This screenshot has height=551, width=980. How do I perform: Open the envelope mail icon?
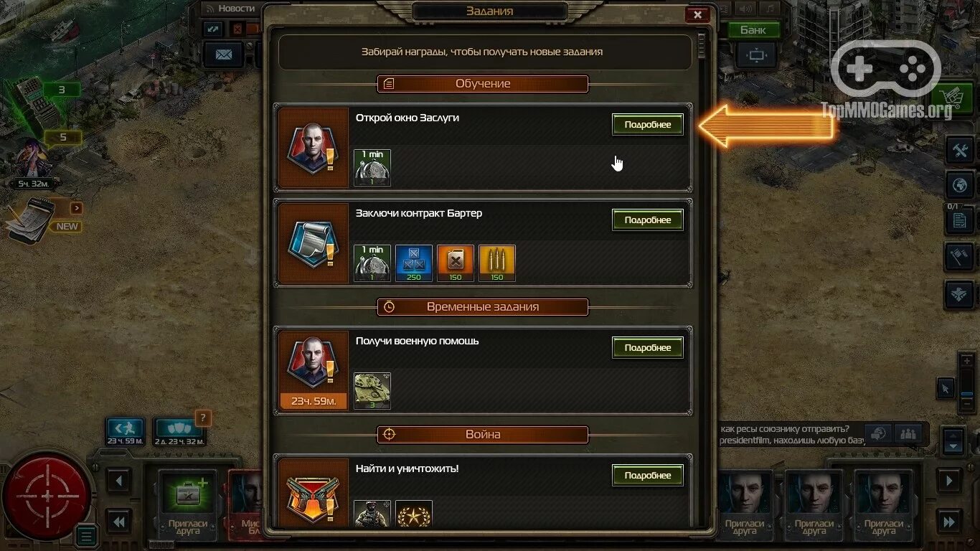point(224,55)
